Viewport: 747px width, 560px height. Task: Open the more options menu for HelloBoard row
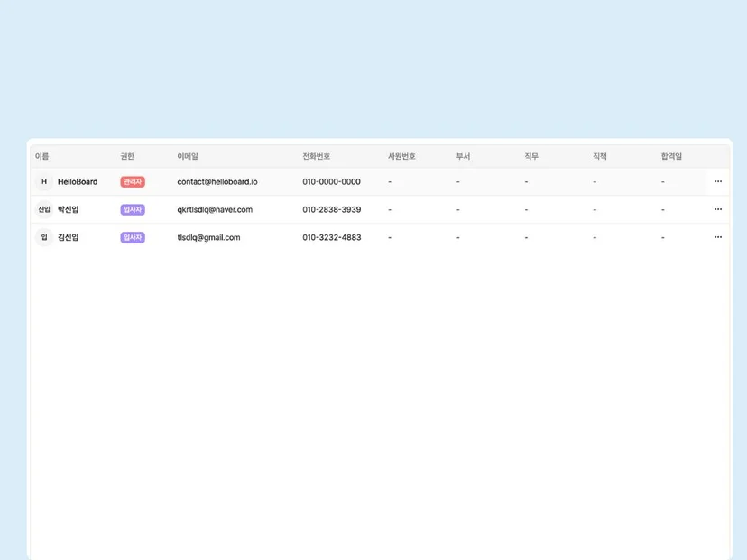click(x=718, y=181)
